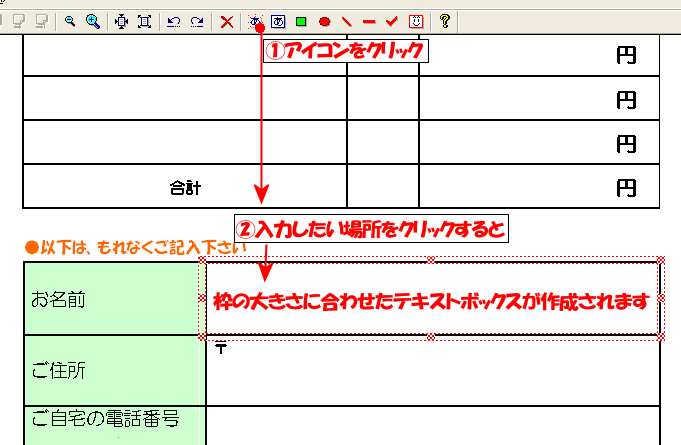Screen dimensions: 681x445
Task: Select the framed text box tool
Action: tap(278, 20)
